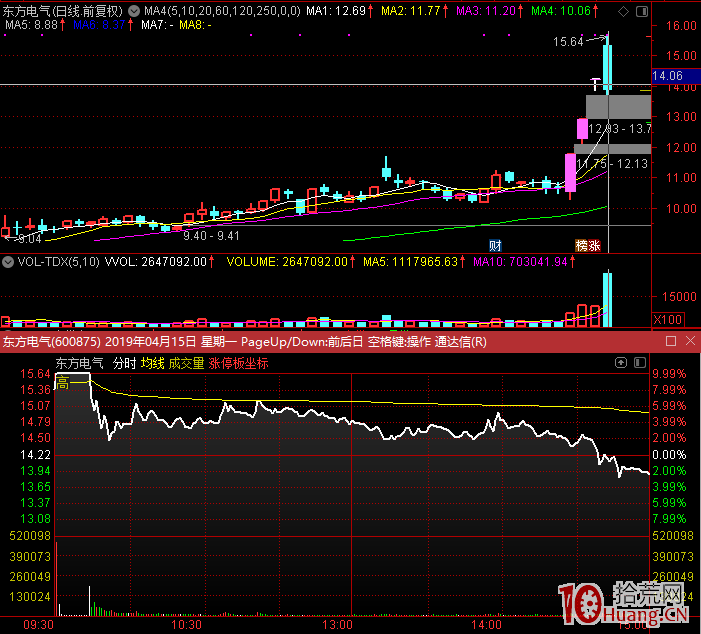Open the VOL-TDX indicator dropdown arrow
Screen dimensions: 701x634
coord(8,262)
